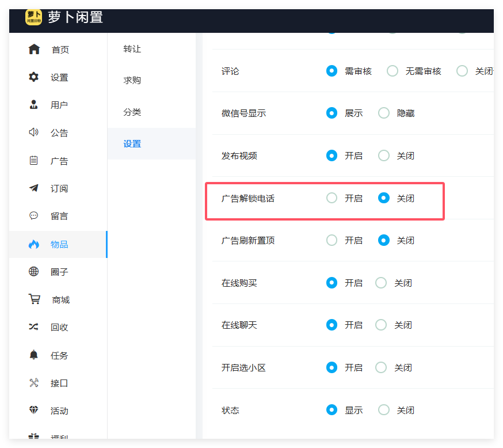This screenshot has width=503, height=448.
Task: Click the diamond icon beside 活动
Action: point(34,410)
